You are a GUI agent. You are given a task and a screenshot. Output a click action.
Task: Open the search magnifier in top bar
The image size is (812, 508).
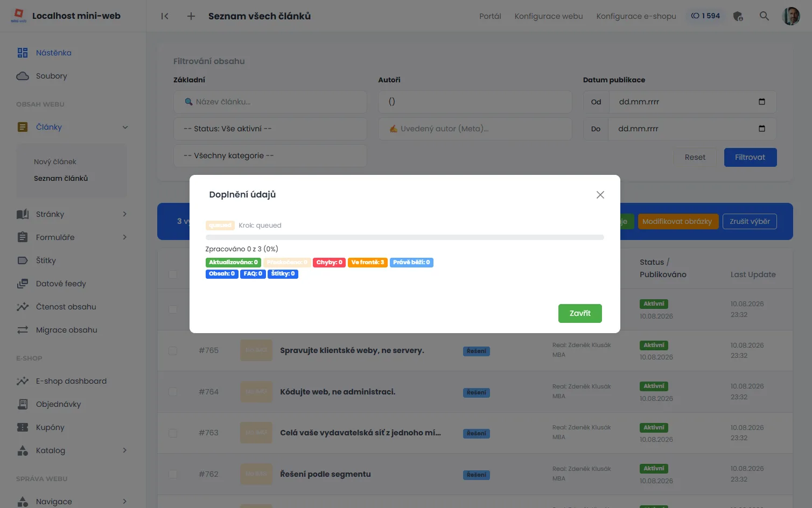click(764, 16)
